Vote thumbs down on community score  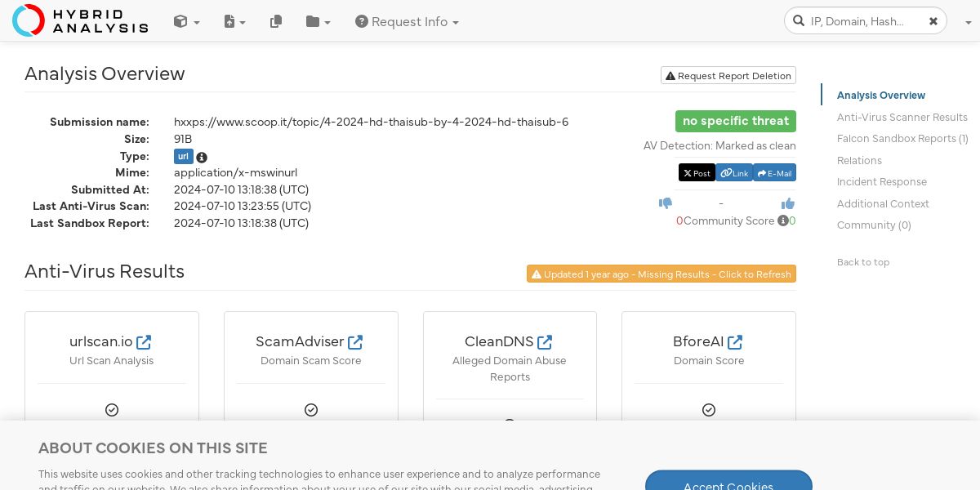[x=666, y=203]
